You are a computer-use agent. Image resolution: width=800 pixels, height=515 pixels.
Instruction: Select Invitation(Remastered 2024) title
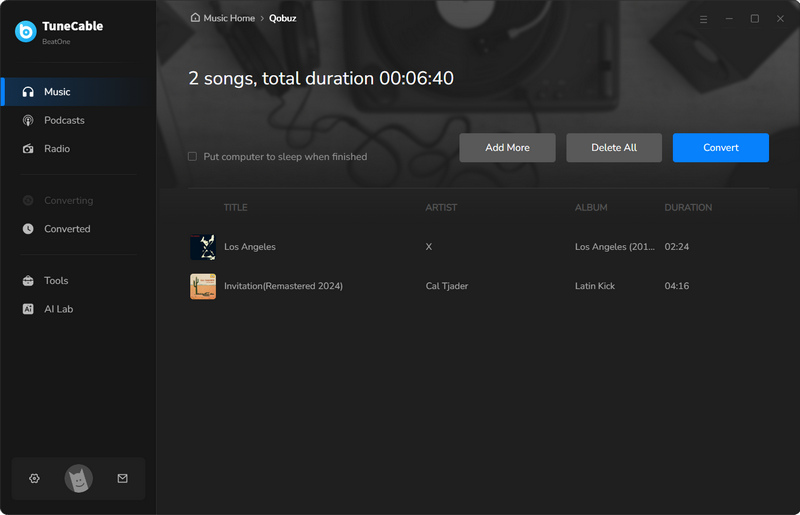283,286
